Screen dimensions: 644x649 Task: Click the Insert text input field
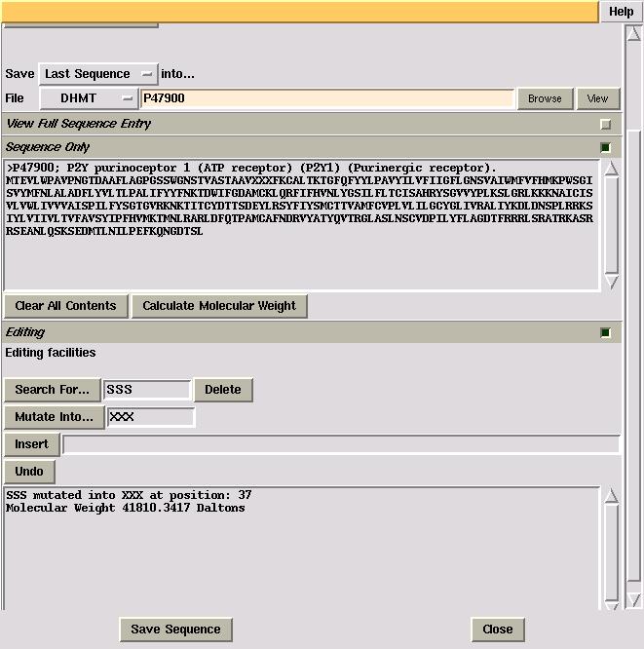(340, 444)
